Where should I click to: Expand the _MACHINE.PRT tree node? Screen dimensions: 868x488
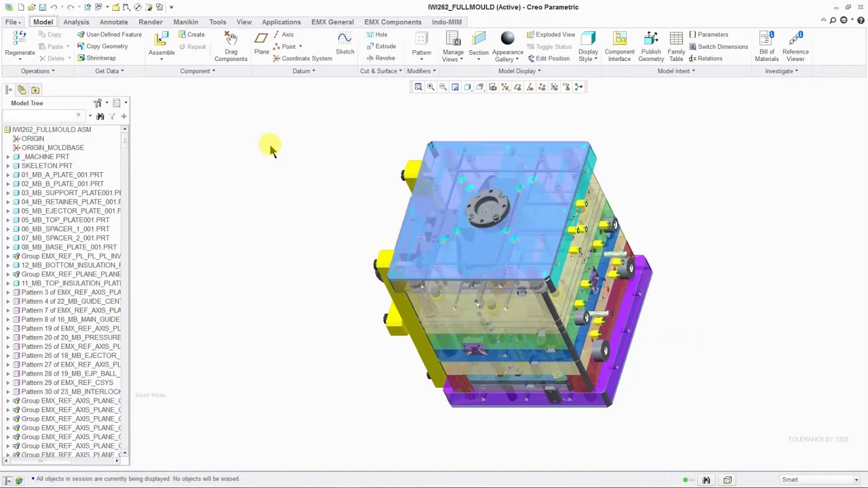click(x=7, y=157)
